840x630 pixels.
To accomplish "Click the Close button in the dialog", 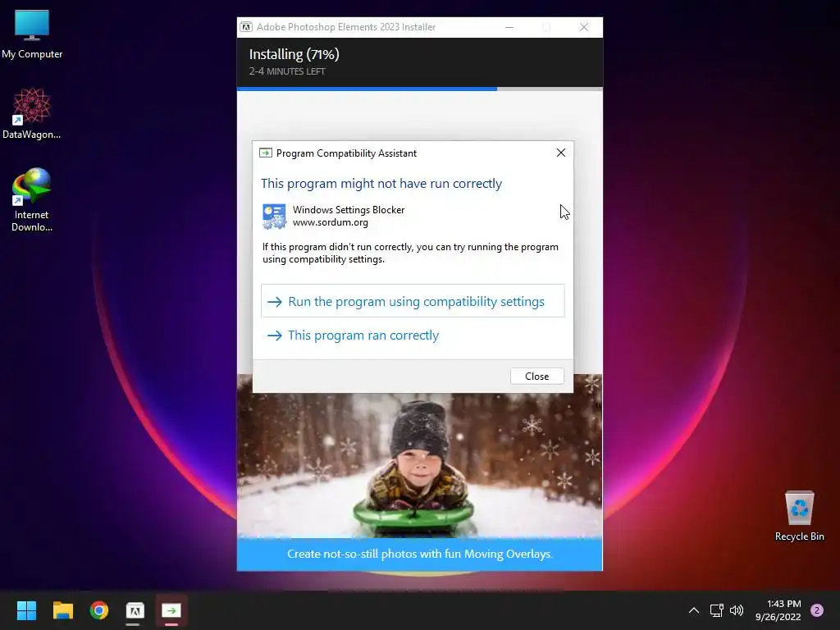I will [x=536, y=376].
